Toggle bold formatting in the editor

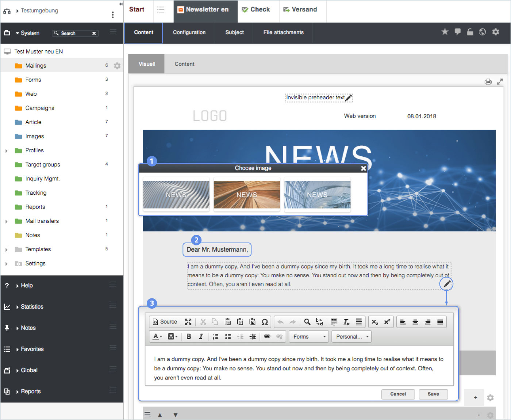click(189, 336)
